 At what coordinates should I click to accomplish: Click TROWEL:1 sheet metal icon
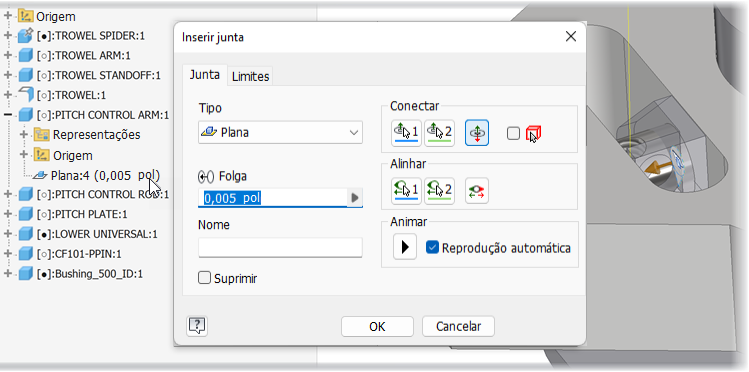(x=25, y=95)
